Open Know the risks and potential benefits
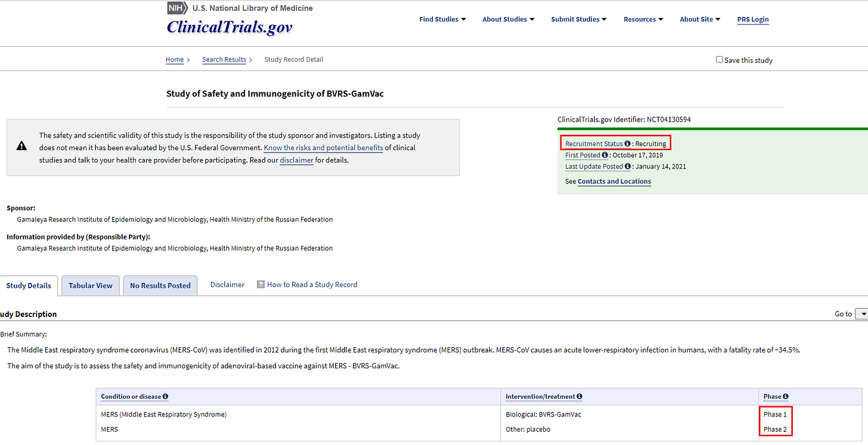Viewport: 868px width, 445px height. [323, 148]
